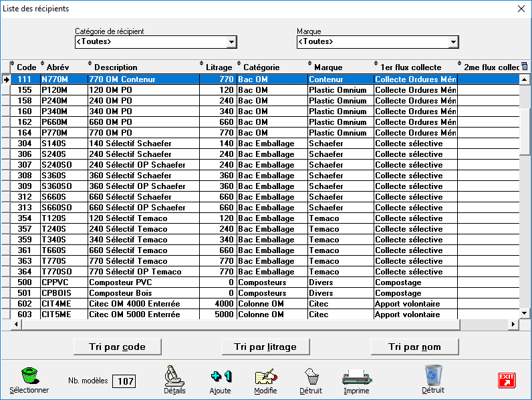Viewport: 532px width, 400px height.
Task: Open the Catégorie de récipient dropdown
Action: (x=231, y=42)
